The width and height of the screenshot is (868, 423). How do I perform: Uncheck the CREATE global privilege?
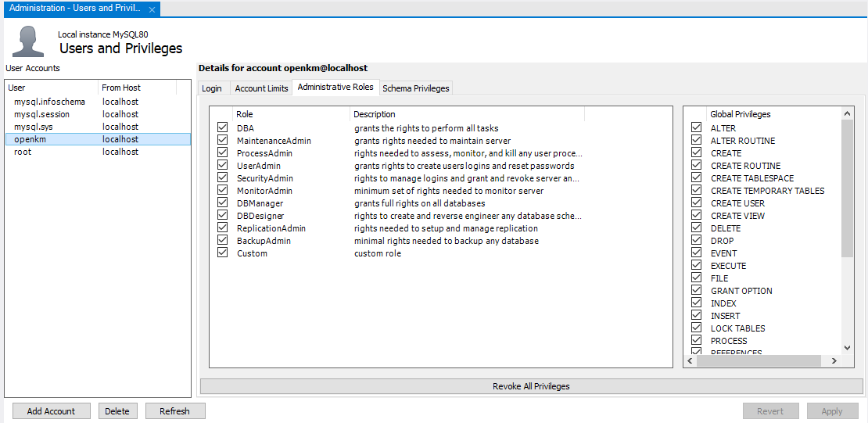click(697, 152)
